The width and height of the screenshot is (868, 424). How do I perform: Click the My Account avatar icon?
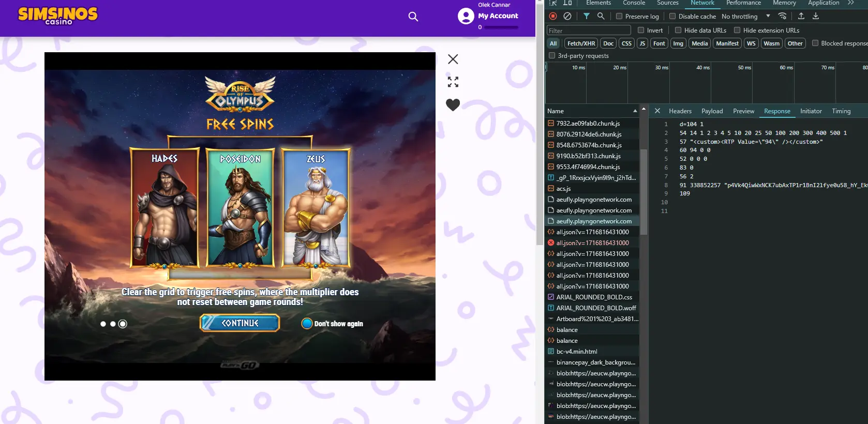tap(466, 17)
